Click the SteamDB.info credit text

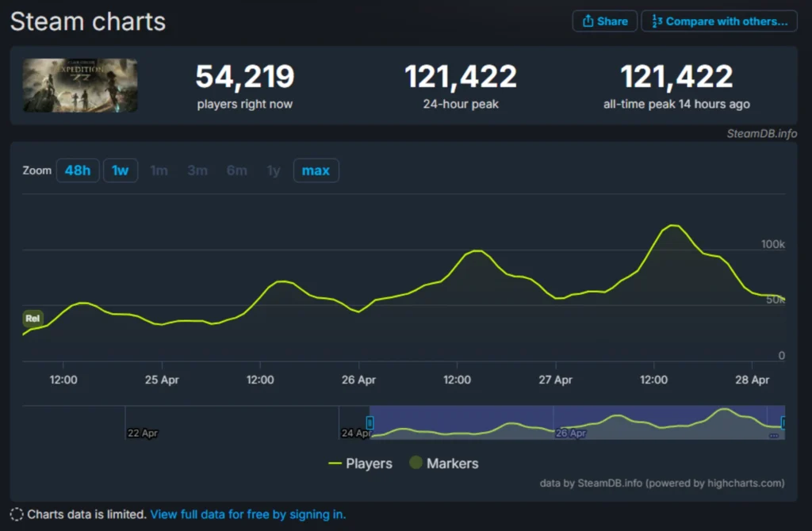click(762, 133)
